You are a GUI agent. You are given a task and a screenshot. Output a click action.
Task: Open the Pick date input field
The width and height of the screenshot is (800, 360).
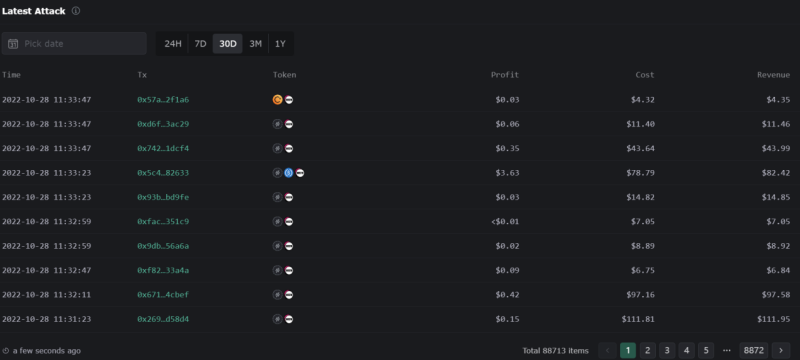tap(74, 44)
